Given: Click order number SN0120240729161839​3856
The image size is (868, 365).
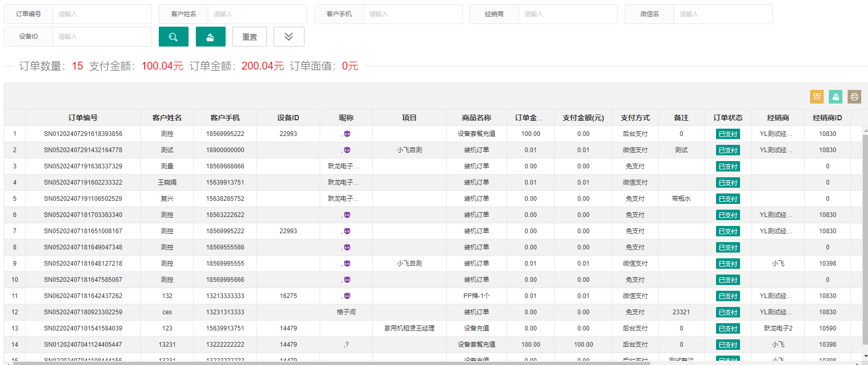Looking at the screenshot, I should pos(83,134).
